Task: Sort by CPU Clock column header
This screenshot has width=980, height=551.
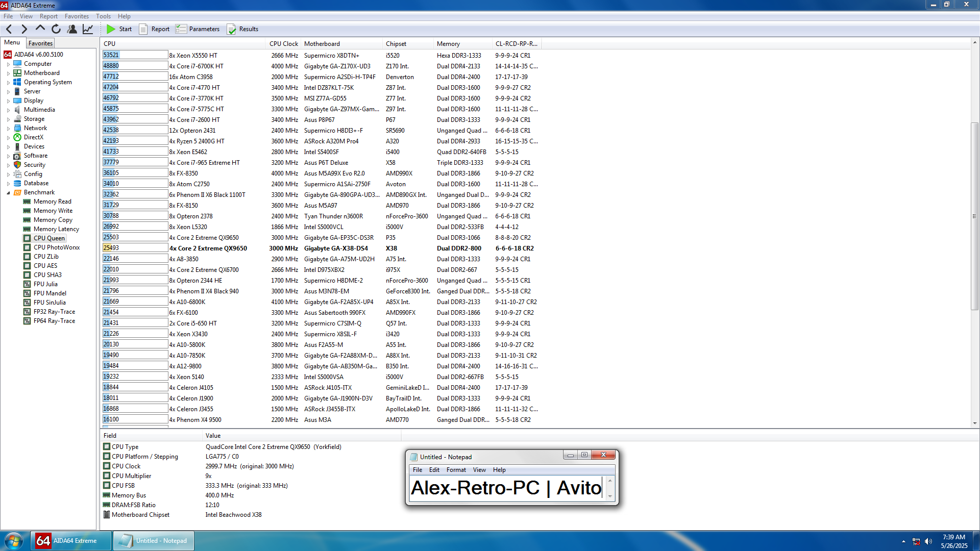Action: coord(283,44)
